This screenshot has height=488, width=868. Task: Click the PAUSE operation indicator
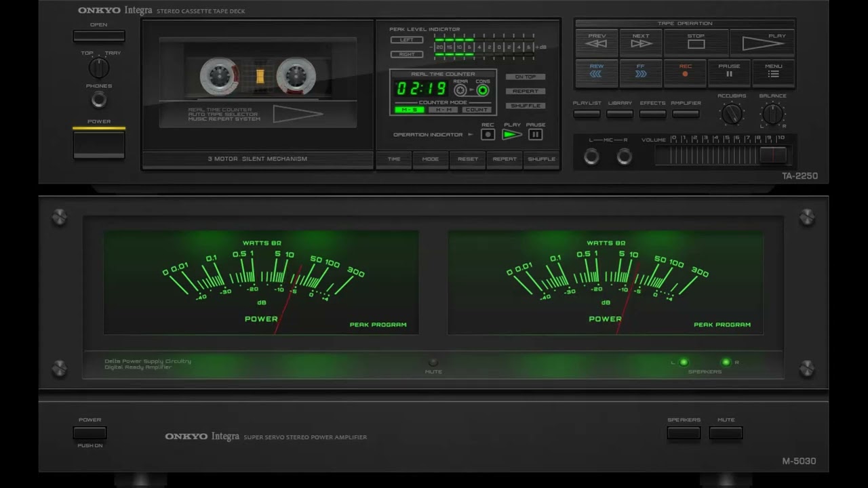pos(536,134)
